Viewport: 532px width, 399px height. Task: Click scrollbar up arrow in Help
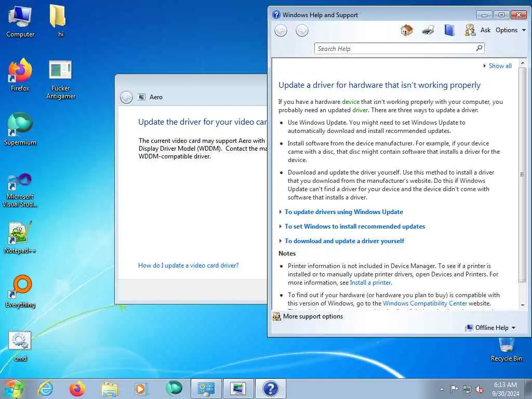pos(523,62)
